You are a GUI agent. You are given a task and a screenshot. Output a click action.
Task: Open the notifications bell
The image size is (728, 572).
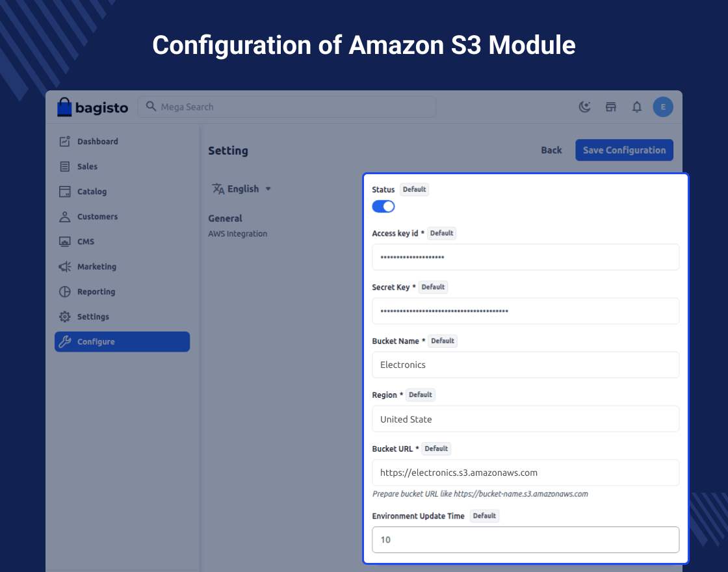pyautogui.click(x=637, y=107)
